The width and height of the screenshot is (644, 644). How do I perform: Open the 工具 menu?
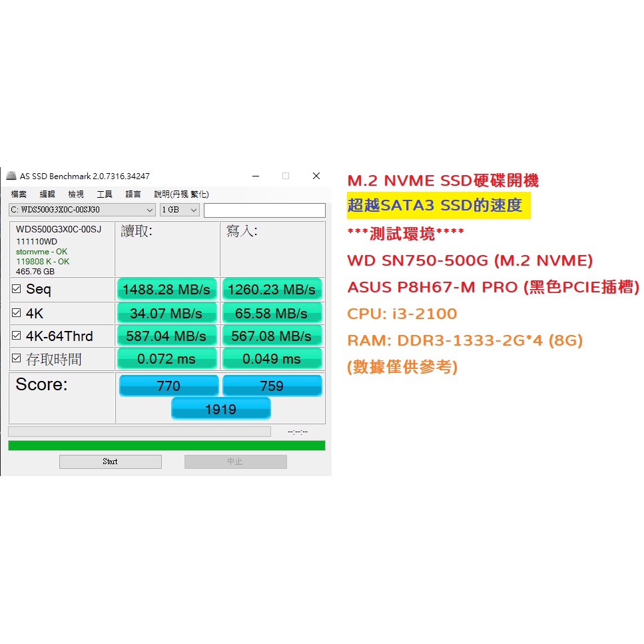click(x=105, y=194)
